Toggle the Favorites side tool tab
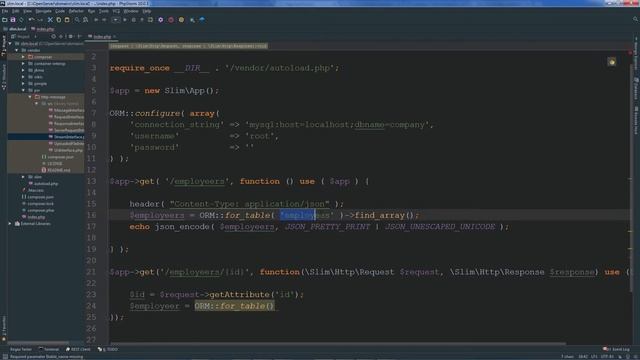 (4, 329)
